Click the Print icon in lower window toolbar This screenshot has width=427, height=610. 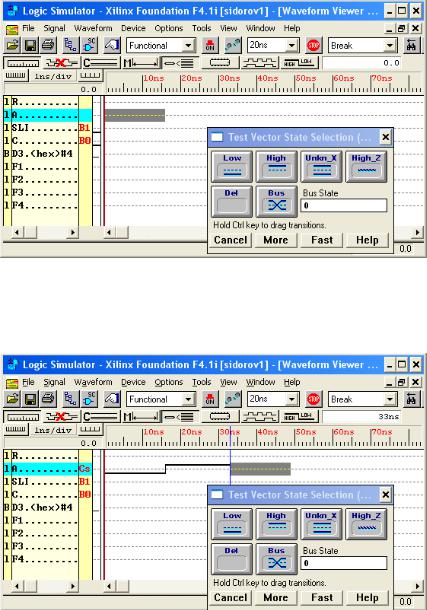click(49, 399)
